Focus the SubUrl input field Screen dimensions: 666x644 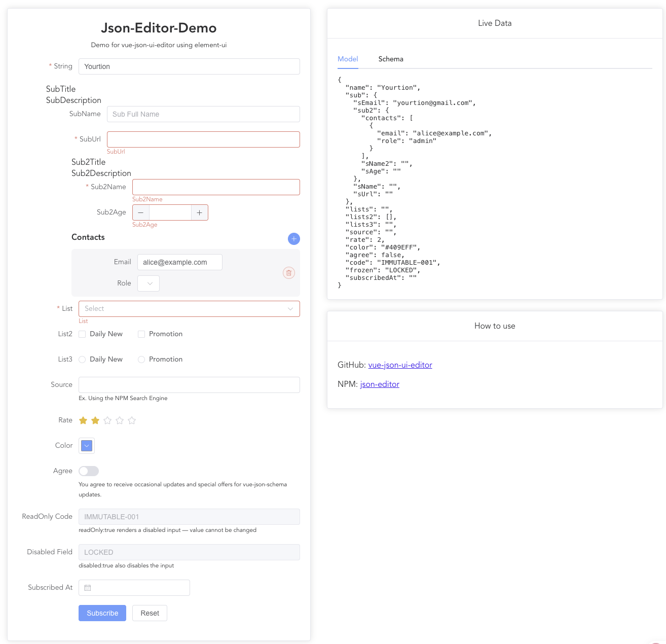point(203,139)
